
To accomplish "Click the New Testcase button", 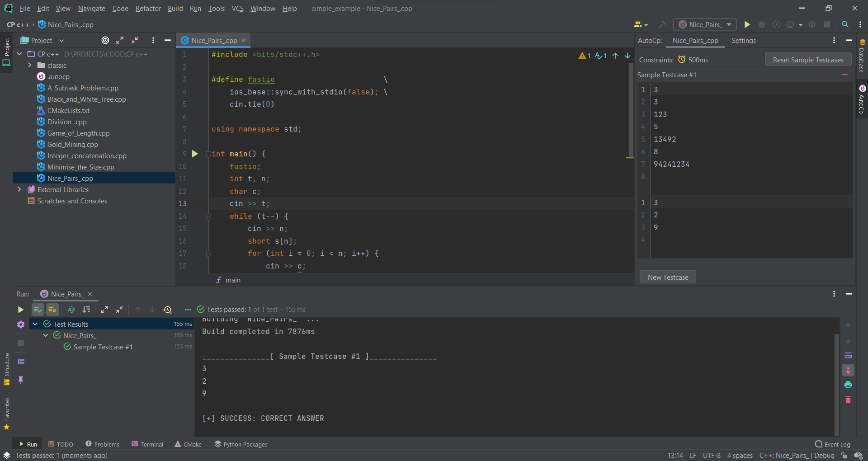I will pos(668,278).
